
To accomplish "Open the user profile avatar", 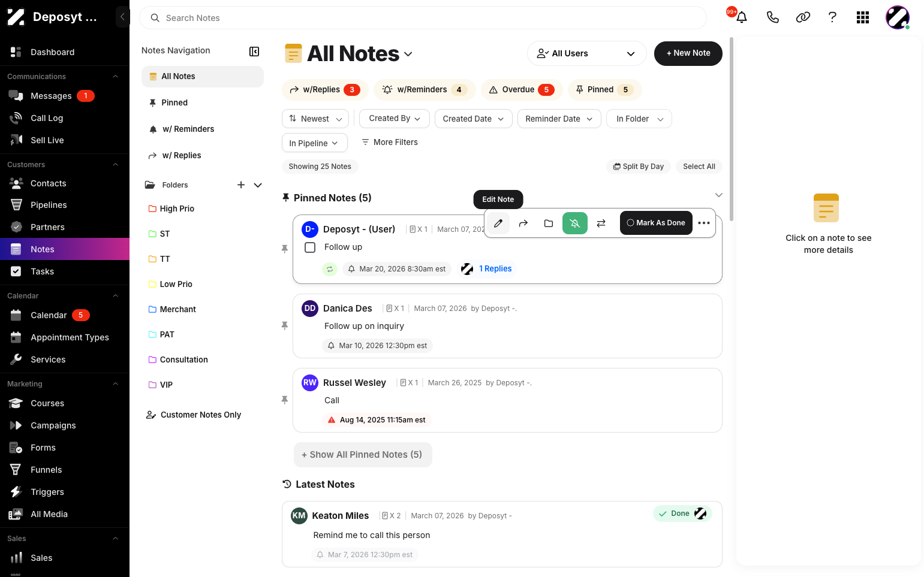I will [898, 17].
